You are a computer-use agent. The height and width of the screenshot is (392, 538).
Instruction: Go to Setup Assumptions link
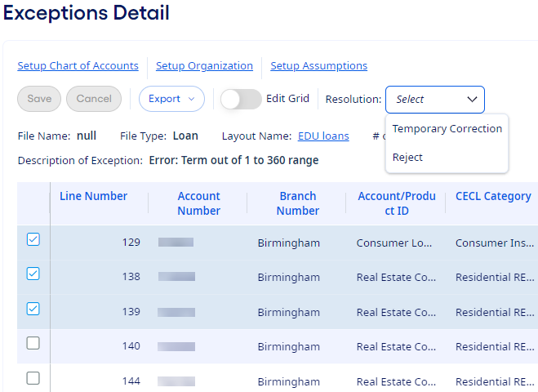pyautogui.click(x=318, y=66)
